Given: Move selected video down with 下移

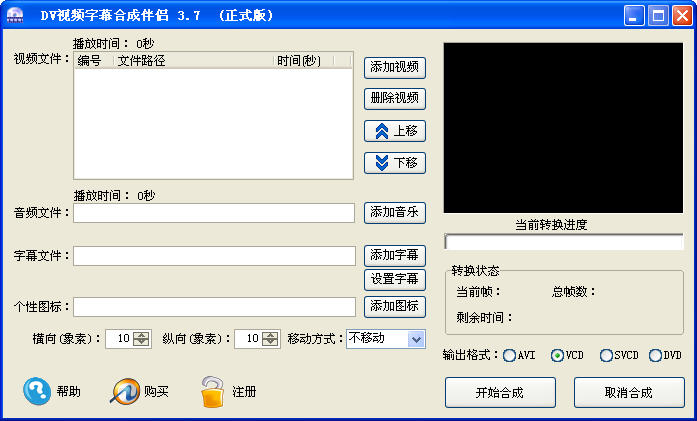Looking at the screenshot, I should point(395,163).
